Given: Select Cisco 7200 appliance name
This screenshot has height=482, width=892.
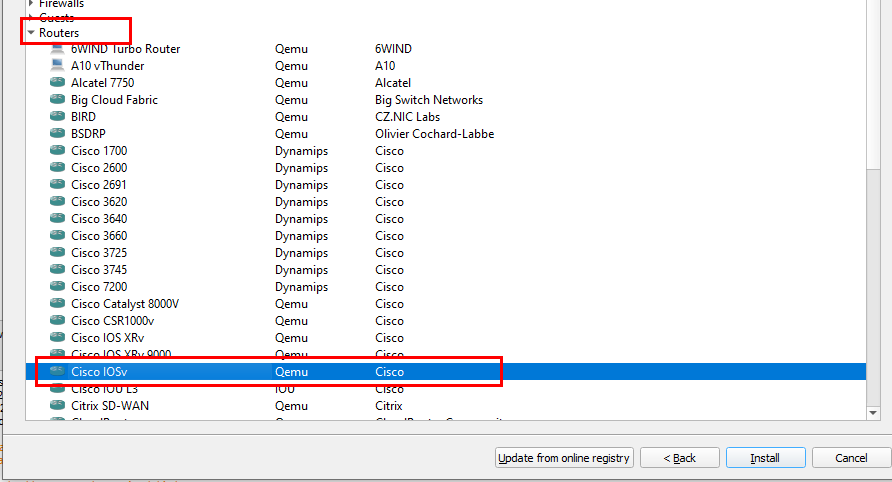Looking at the screenshot, I should [99, 287].
